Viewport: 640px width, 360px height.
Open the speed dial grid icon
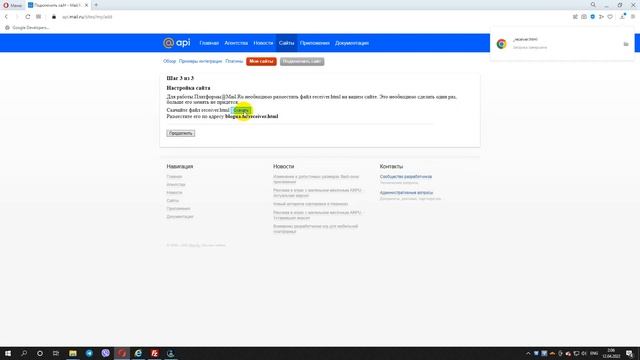pos(38,17)
